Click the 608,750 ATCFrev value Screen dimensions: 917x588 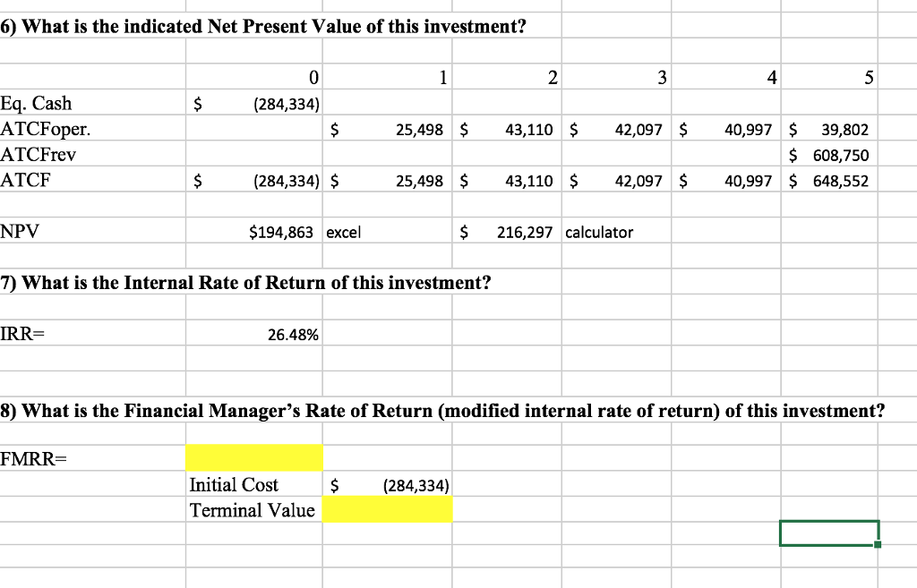point(839,156)
